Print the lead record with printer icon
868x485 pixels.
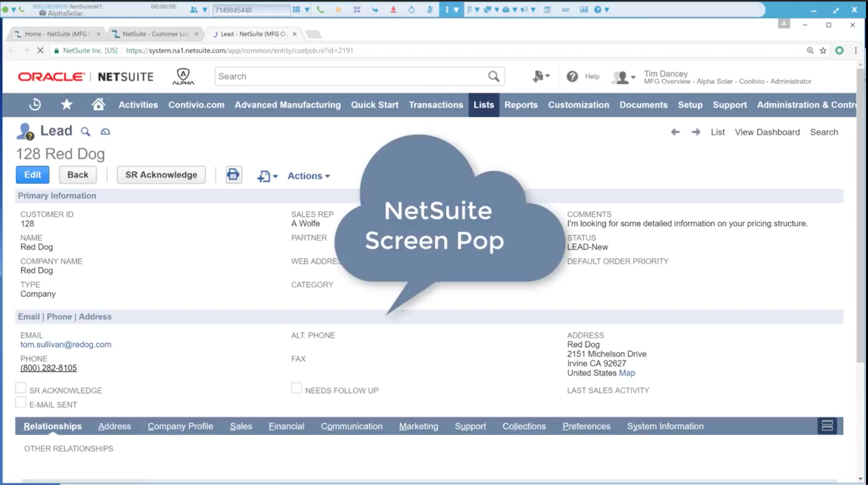[x=233, y=175]
